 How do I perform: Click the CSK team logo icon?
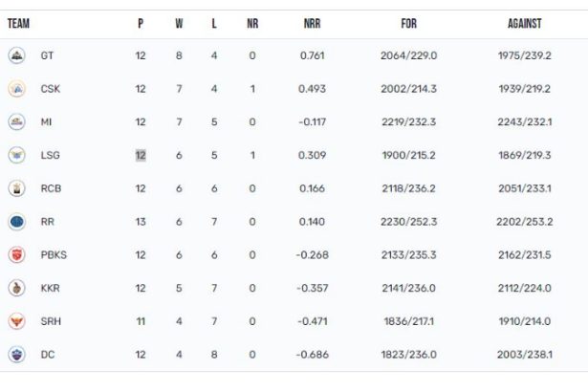[x=16, y=89]
